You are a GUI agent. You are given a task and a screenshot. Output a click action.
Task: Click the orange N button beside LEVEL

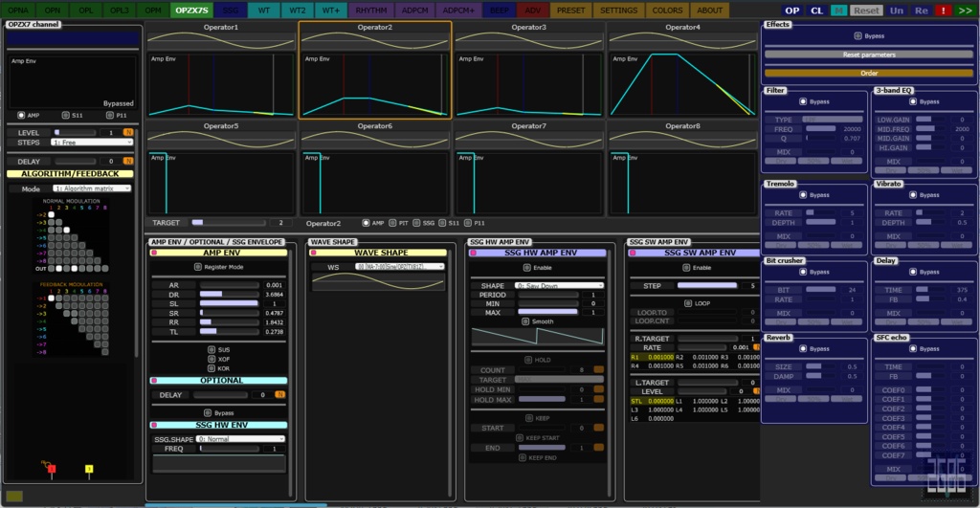(x=128, y=132)
